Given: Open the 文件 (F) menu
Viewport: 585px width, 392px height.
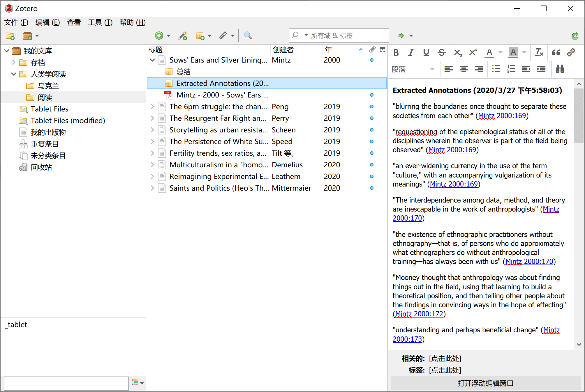Looking at the screenshot, I should [16, 22].
